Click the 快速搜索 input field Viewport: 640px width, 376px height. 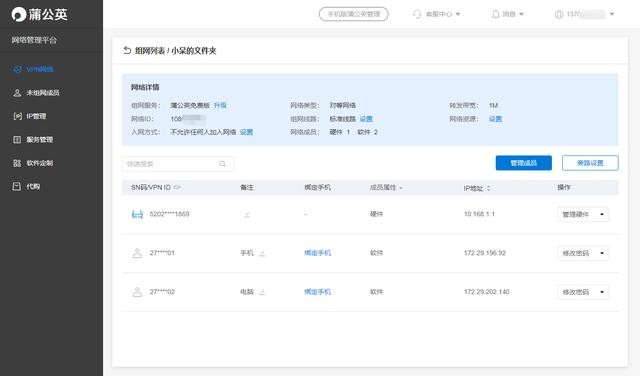point(178,164)
